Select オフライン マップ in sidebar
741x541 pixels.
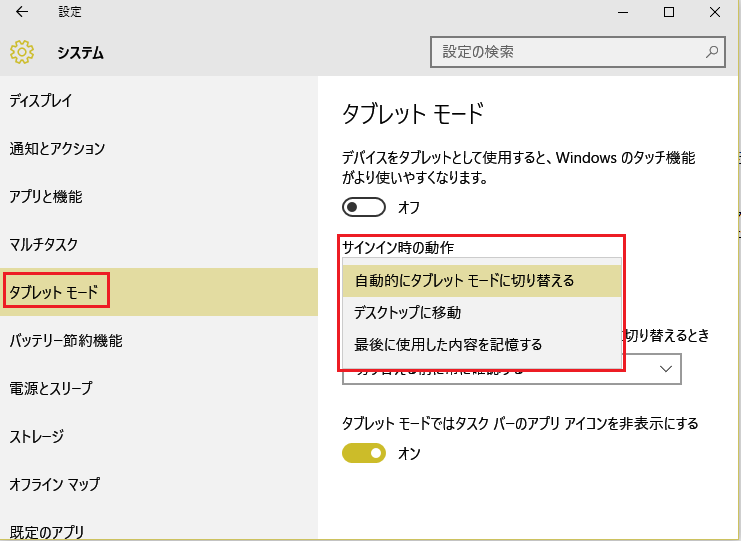[x=55, y=484]
